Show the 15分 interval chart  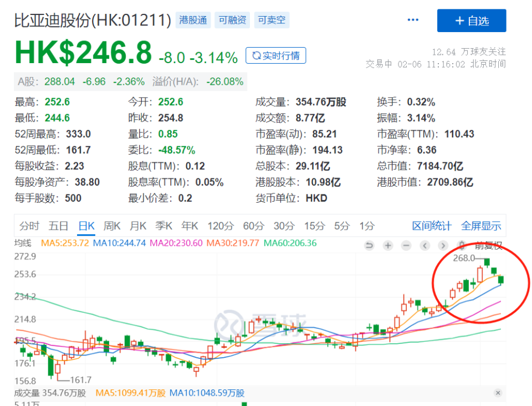(x=315, y=226)
